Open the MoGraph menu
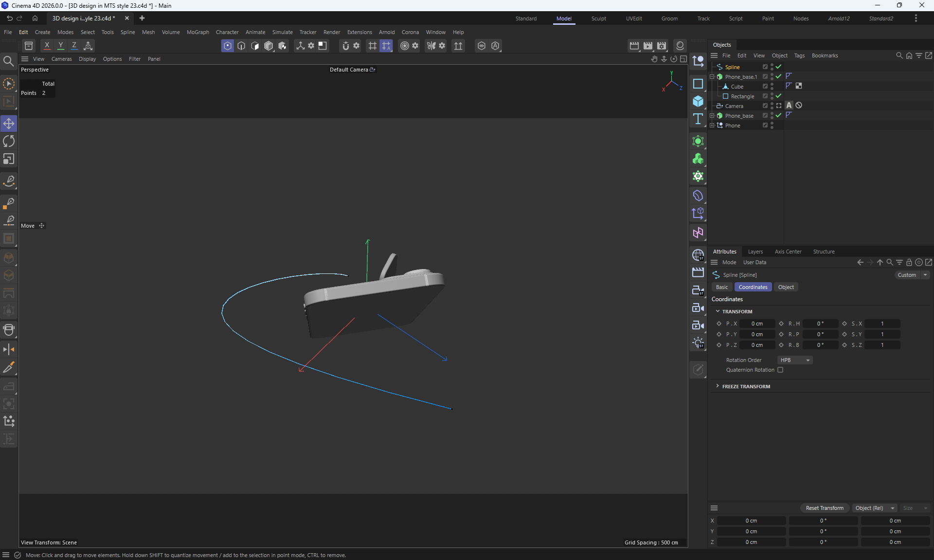 pyautogui.click(x=198, y=32)
